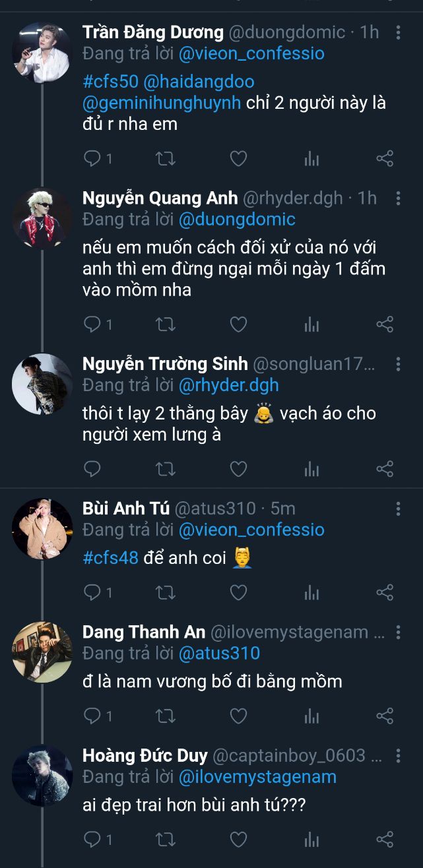Open the #cfs50 hashtag
This screenshot has height=868, width=423.
[x=106, y=82]
